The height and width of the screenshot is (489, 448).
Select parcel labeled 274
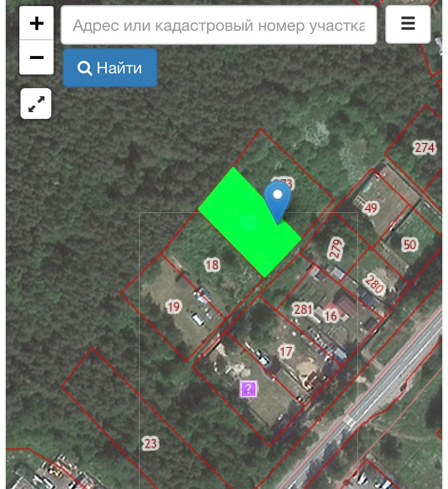(x=424, y=147)
